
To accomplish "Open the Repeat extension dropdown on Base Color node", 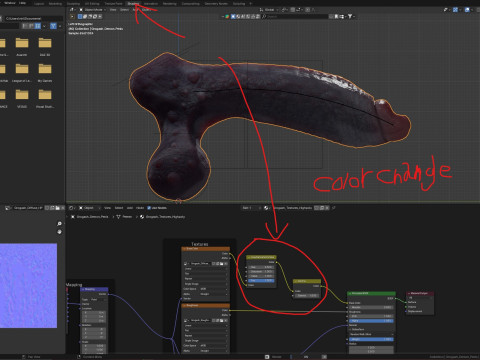I will (205, 279).
